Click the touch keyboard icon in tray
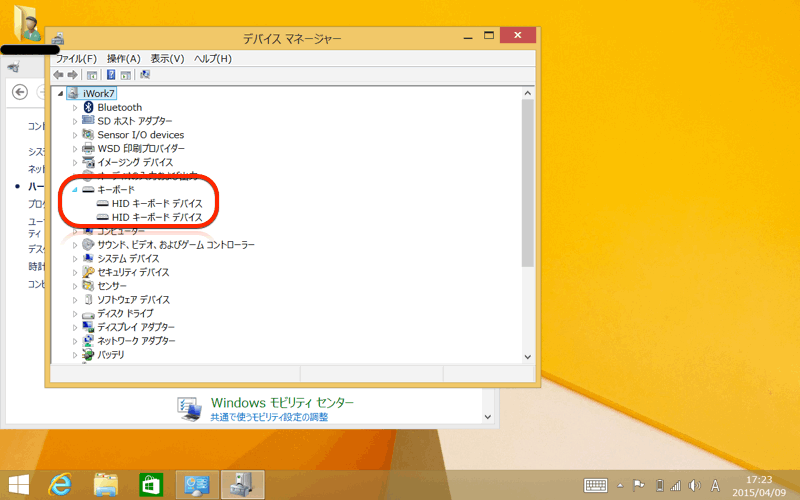Image resolution: width=800 pixels, height=500 pixels. tap(595, 485)
